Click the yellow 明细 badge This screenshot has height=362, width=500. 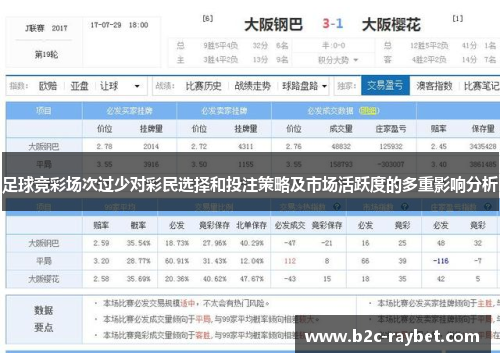(369, 111)
